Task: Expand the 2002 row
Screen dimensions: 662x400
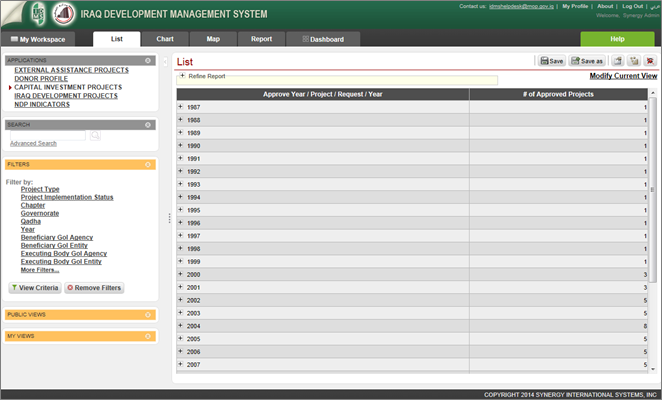Action: click(x=181, y=300)
